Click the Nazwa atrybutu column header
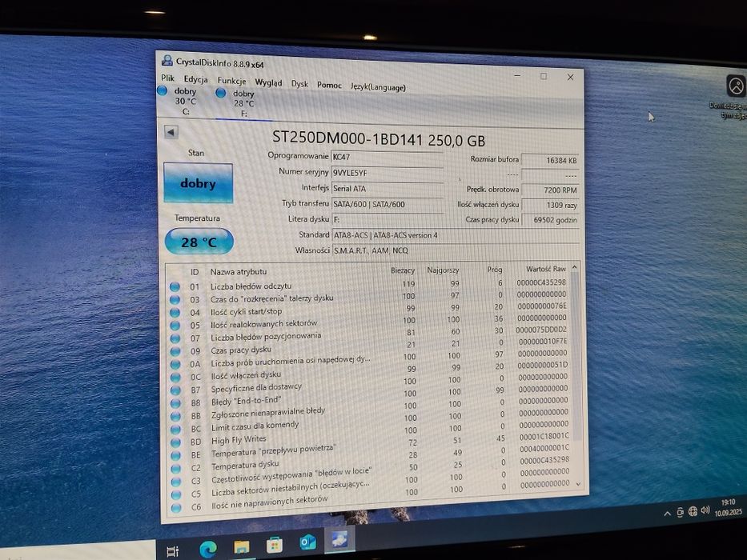 click(239, 271)
